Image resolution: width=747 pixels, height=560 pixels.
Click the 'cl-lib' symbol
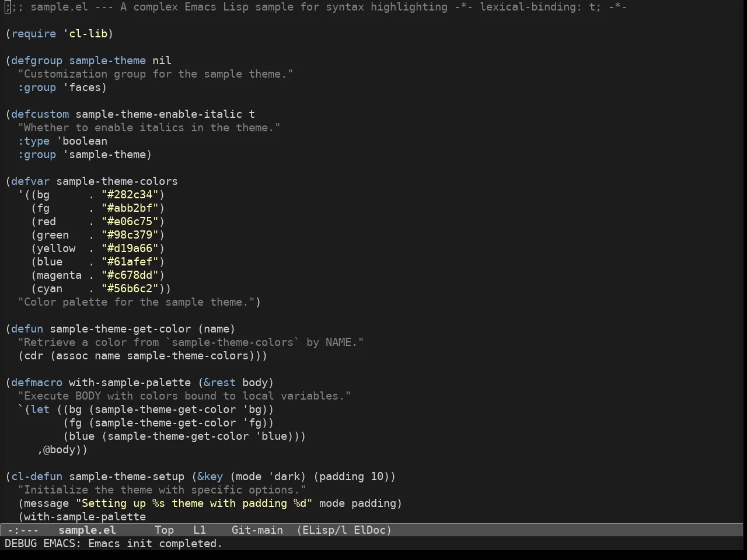[88, 34]
